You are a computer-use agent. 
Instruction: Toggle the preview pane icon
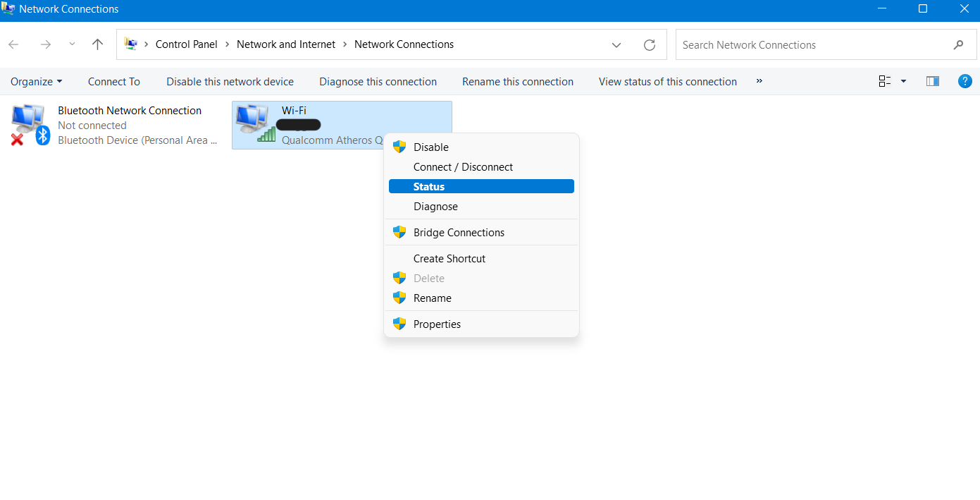(x=932, y=81)
